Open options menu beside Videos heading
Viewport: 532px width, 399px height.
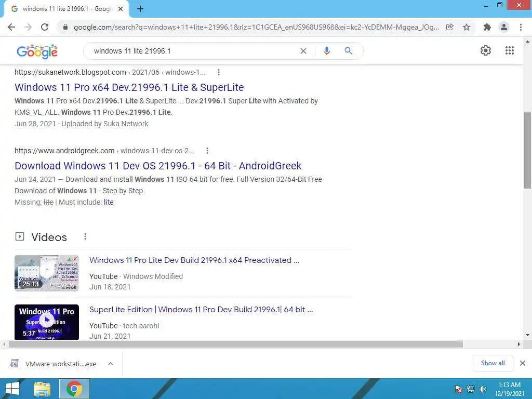click(85, 236)
